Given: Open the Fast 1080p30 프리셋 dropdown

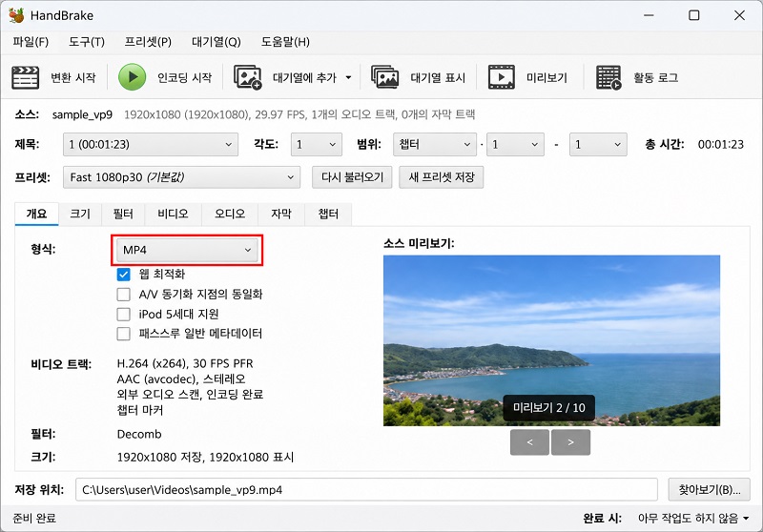Looking at the screenshot, I should coord(181,177).
